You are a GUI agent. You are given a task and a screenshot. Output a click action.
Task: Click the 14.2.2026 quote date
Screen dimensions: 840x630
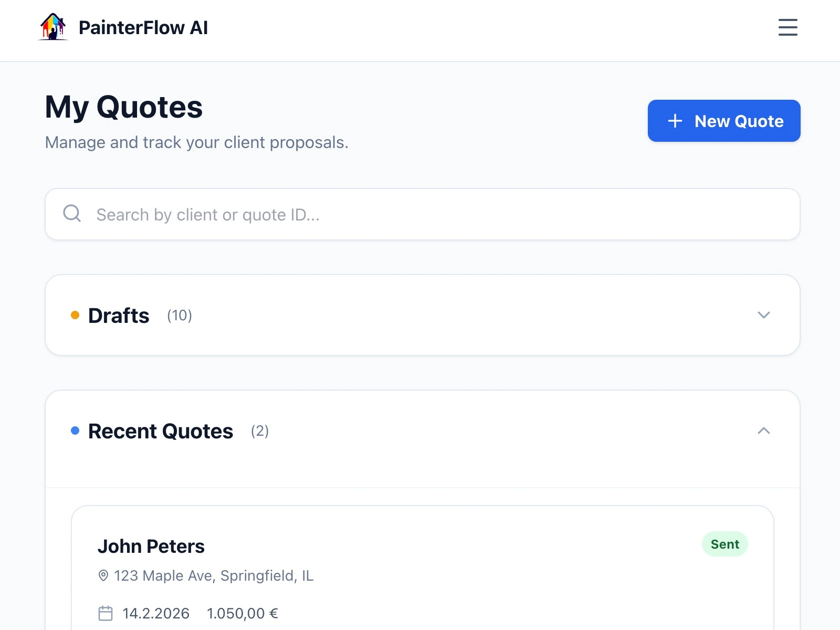(156, 613)
